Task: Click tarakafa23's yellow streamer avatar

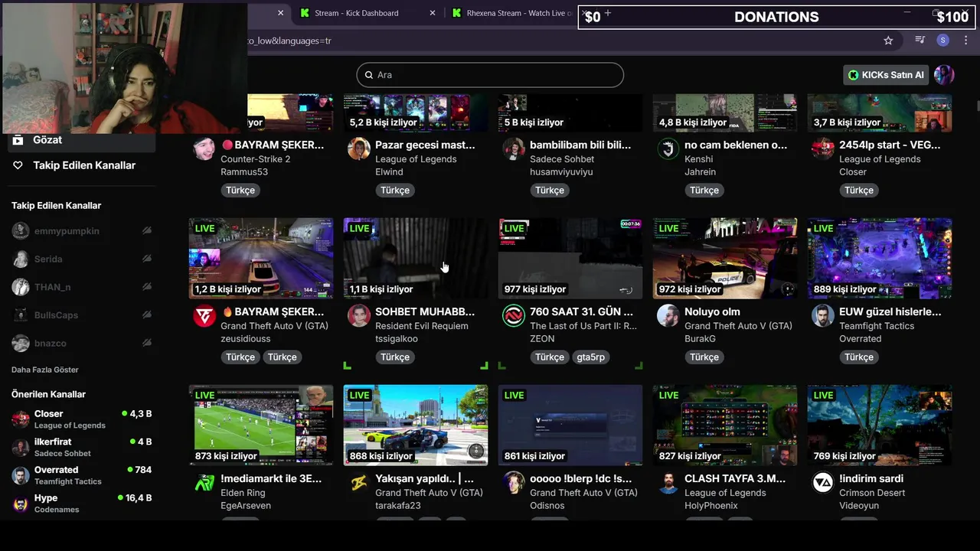Action: [x=358, y=482]
